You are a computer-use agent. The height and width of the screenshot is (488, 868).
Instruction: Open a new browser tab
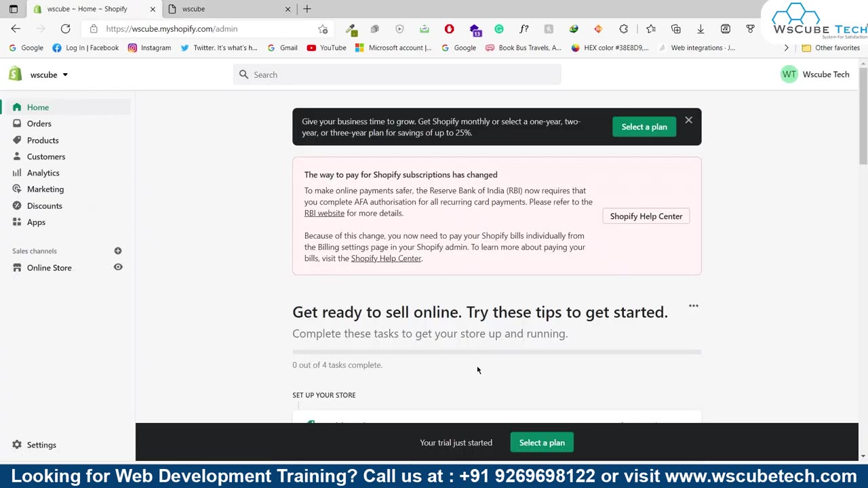point(307,9)
